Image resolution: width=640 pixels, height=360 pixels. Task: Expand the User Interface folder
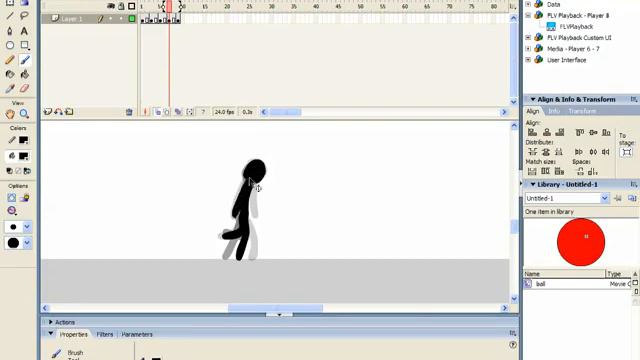[x=528, y=60]
